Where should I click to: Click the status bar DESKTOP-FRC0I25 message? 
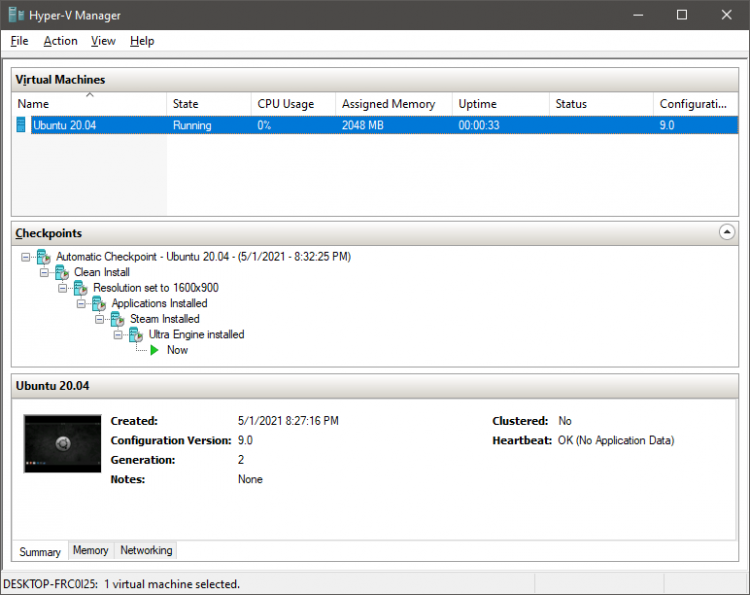pos(121,584)
